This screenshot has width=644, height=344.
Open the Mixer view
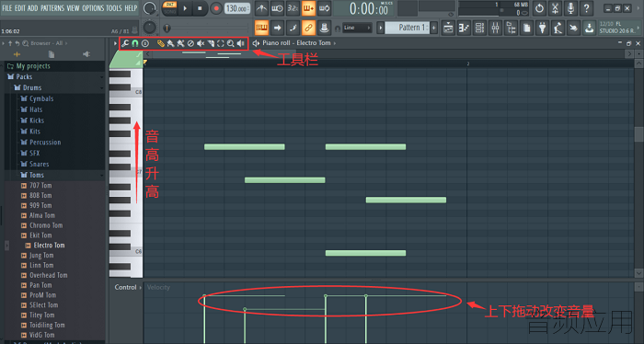495,28
